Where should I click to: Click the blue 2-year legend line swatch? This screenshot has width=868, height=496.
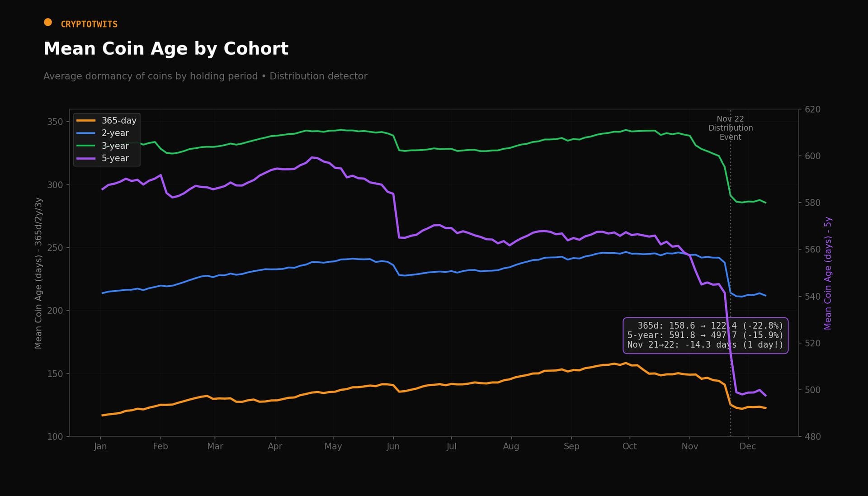(86, 133)
